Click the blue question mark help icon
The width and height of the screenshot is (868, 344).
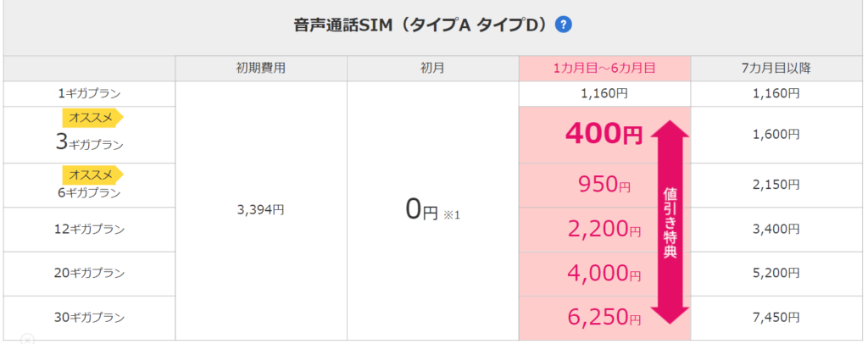564,25
